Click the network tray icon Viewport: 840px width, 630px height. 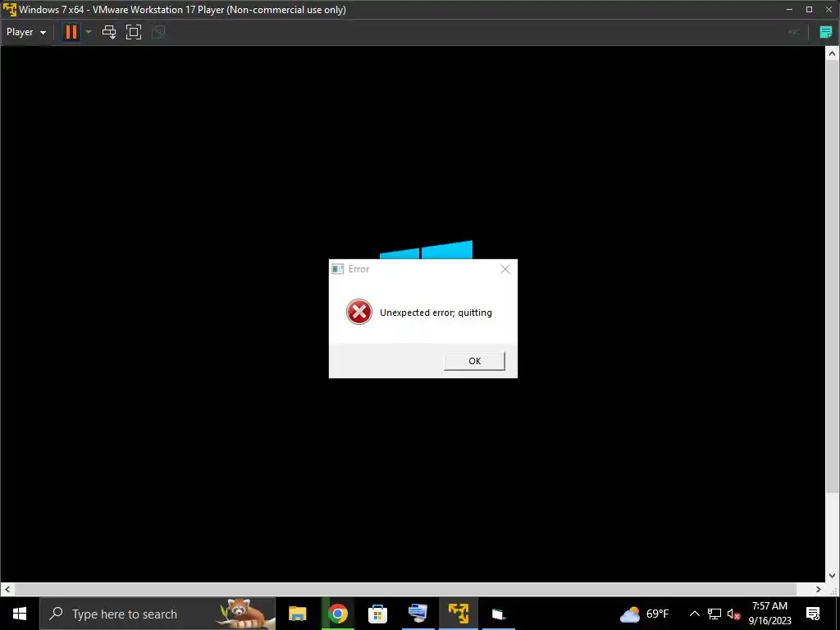[x=714, y=614]
